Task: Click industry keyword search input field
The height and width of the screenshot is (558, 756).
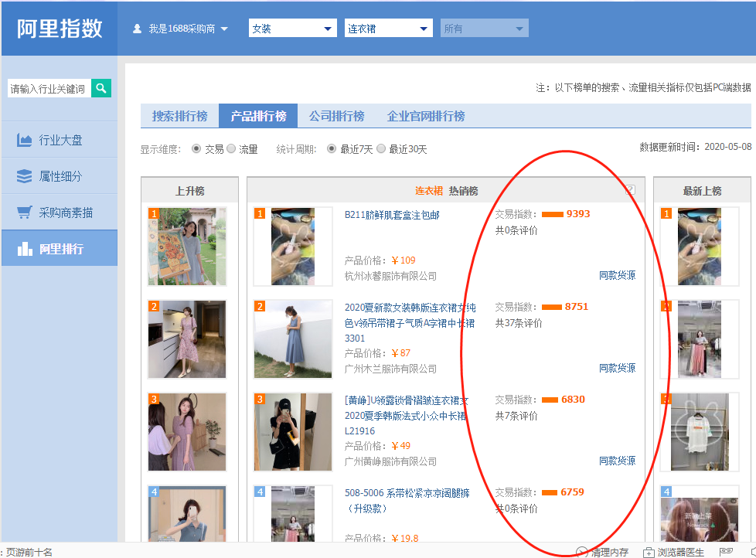Action: (x=49, y=89)
